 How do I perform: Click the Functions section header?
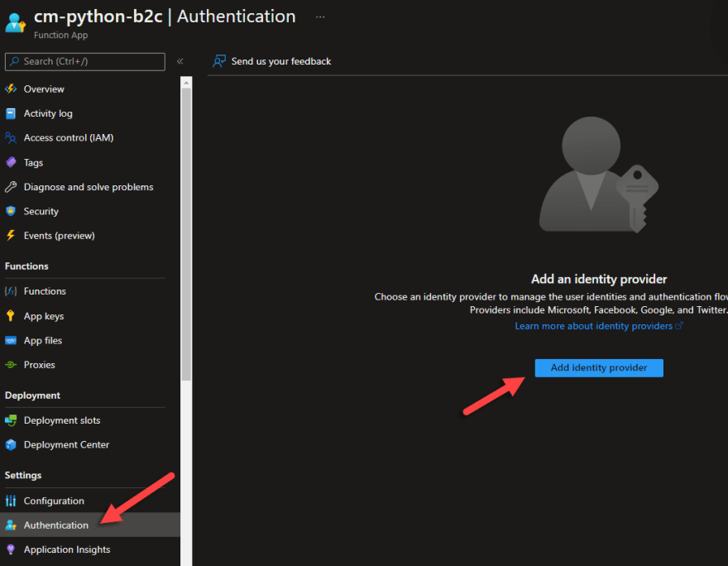pos(26,266)
